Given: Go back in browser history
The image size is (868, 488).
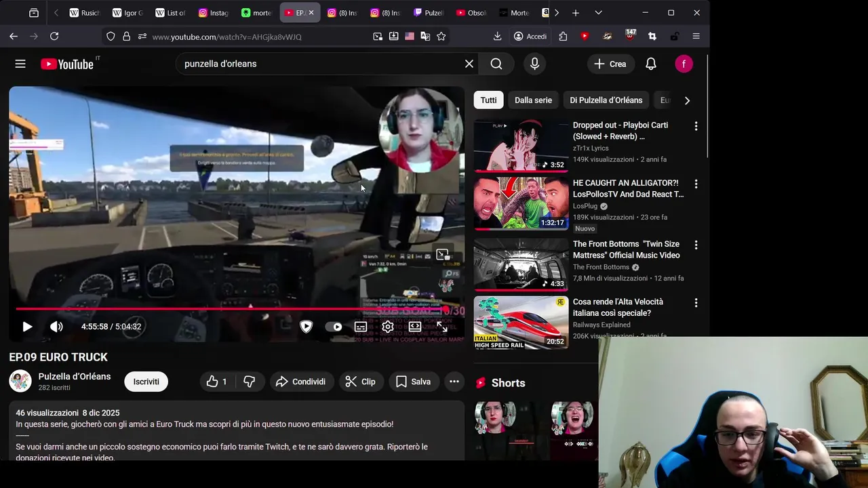Looking at the screenshot, I should tap(14, 37).
